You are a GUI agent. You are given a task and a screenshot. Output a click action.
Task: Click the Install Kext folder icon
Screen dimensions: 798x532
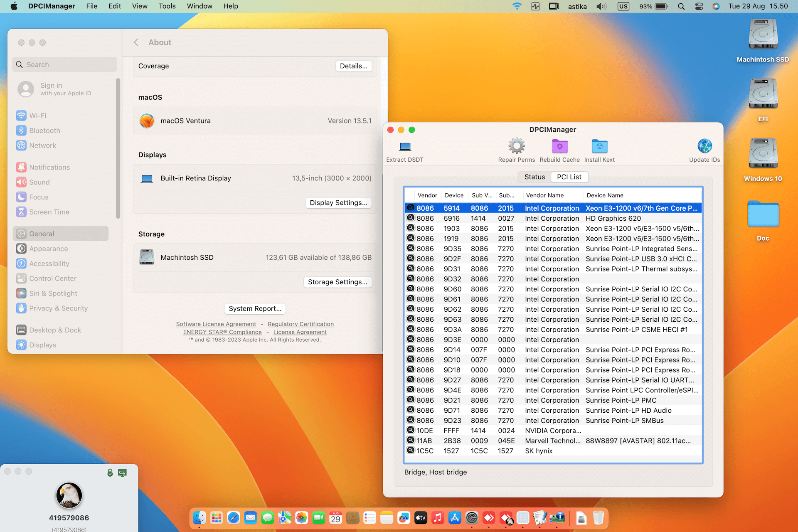click(599, 146)
